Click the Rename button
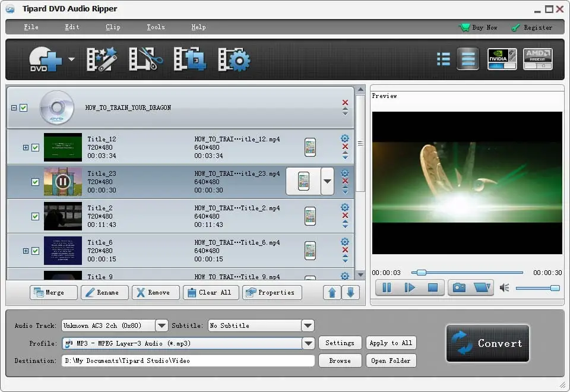 click(x=104, y=292)
